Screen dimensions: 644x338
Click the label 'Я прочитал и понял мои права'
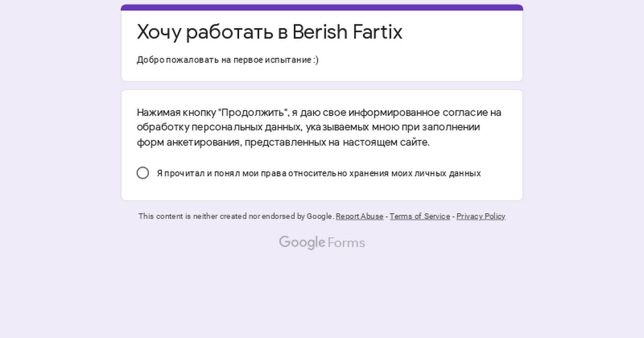click(x=319, y=173)
